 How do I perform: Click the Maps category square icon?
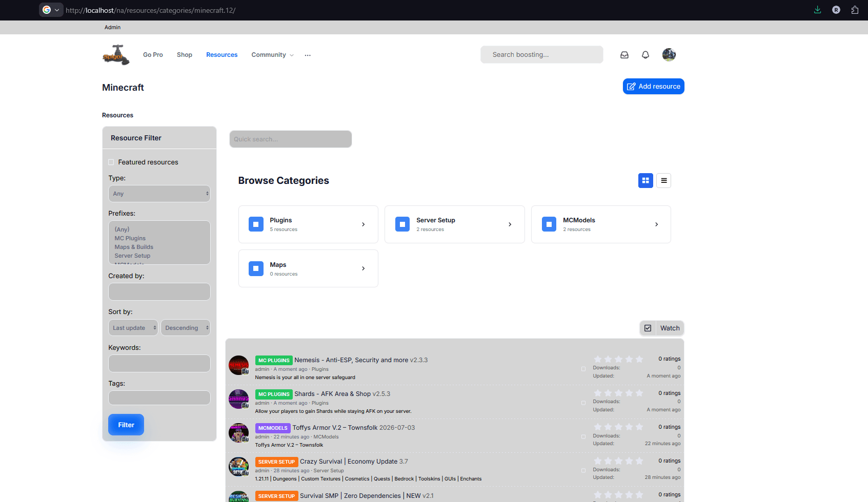(256, 268)
